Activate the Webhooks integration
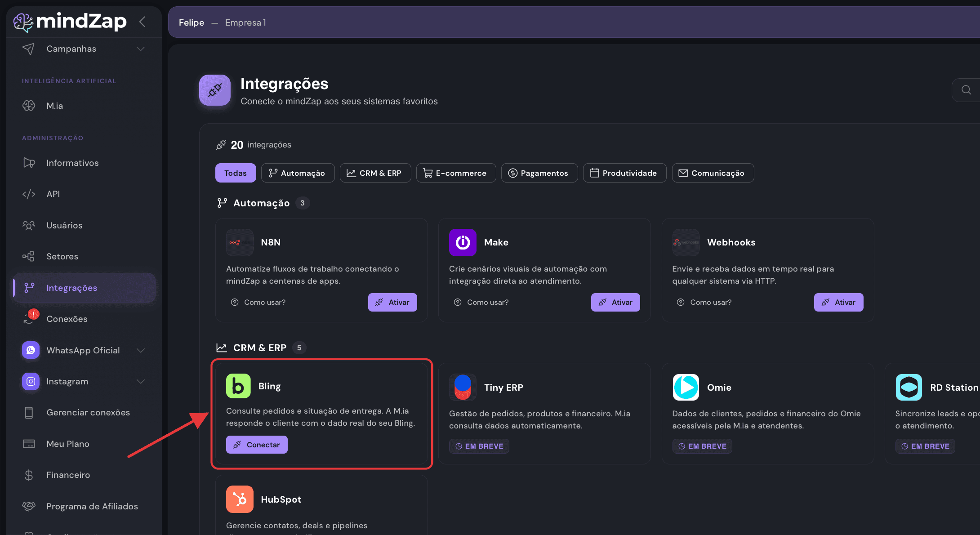 tap(838, 302)
